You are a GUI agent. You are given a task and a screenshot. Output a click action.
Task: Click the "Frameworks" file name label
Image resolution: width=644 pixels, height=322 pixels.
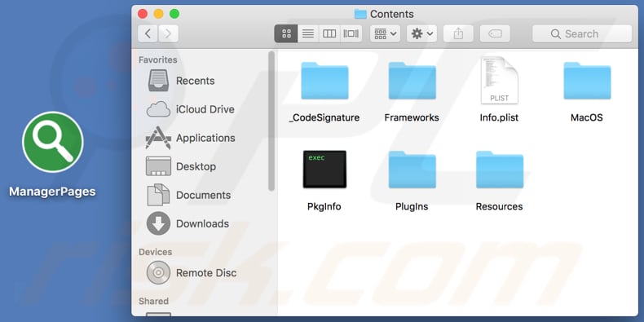pos(412,118)
